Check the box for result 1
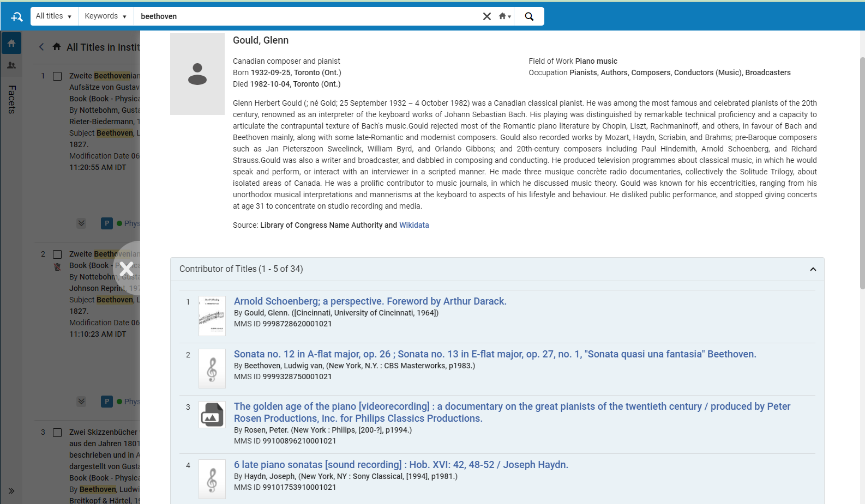The width and height of the screenshot is (865, 504). click(x=57, y=76)
